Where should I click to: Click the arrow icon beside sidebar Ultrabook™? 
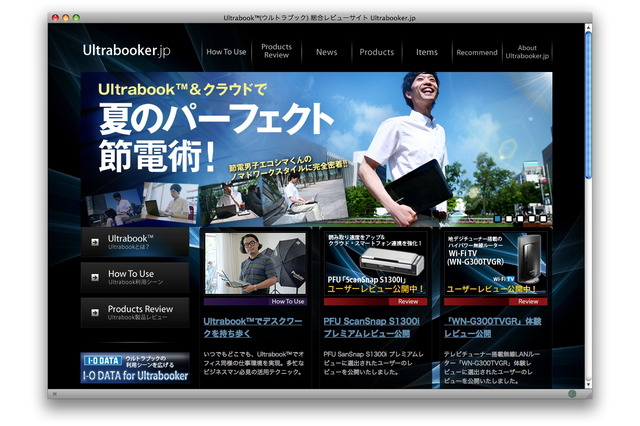[x=95, y=242]
